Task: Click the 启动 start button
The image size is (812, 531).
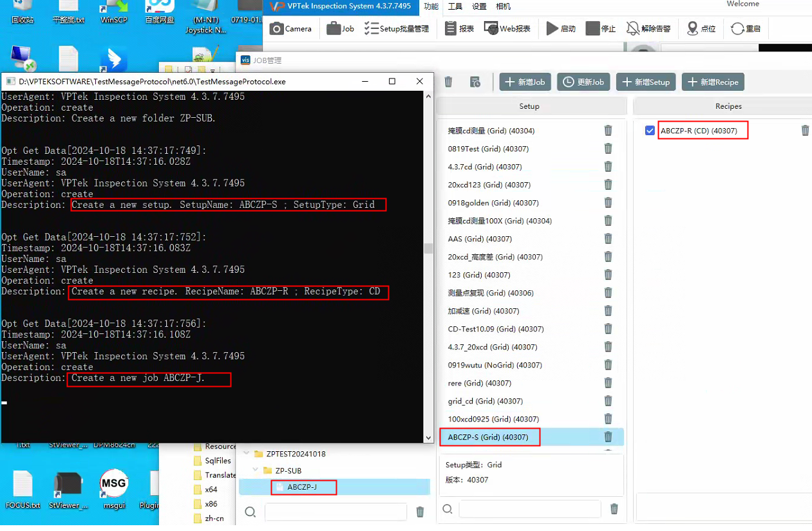Action: pyautogui.click(x=561, y=28)
